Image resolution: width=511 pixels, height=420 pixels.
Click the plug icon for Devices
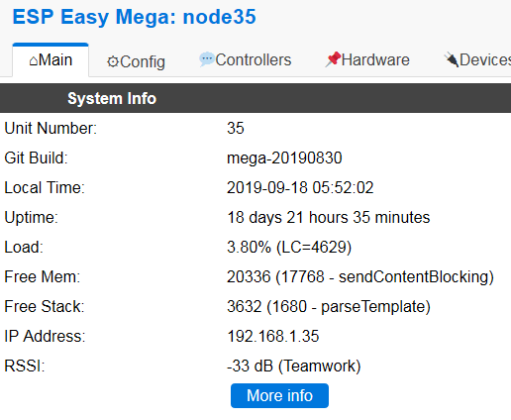tap(452, 59)
